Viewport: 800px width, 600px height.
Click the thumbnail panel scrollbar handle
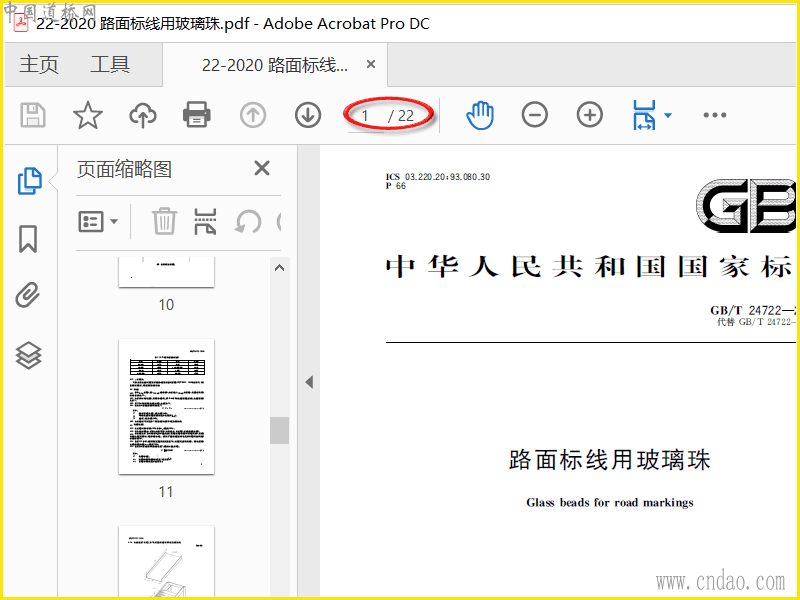[x=279, y=430]
